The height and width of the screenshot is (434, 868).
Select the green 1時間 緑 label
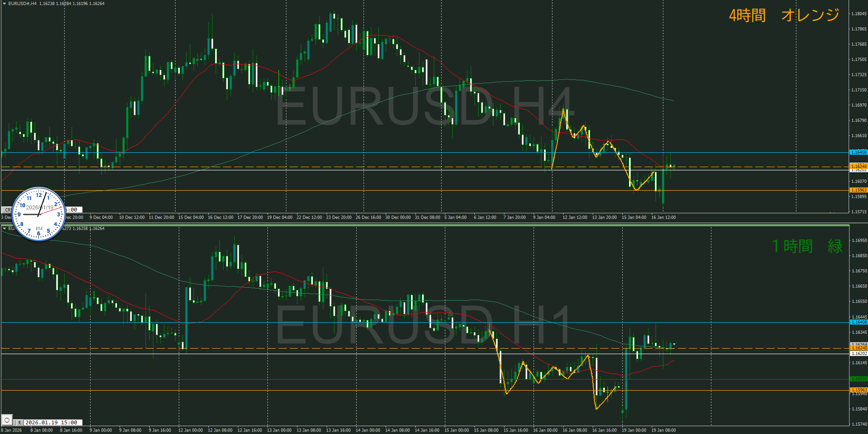click(807, 246)
